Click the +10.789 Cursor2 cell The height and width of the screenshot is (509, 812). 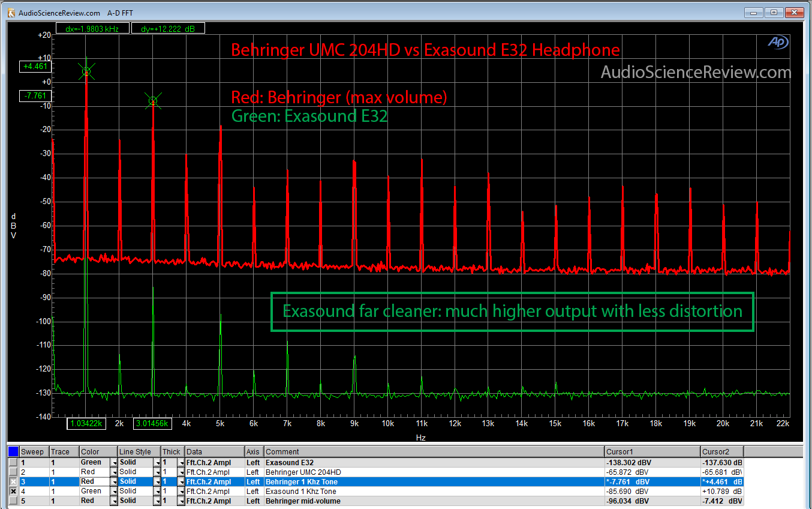click(722, 492)
